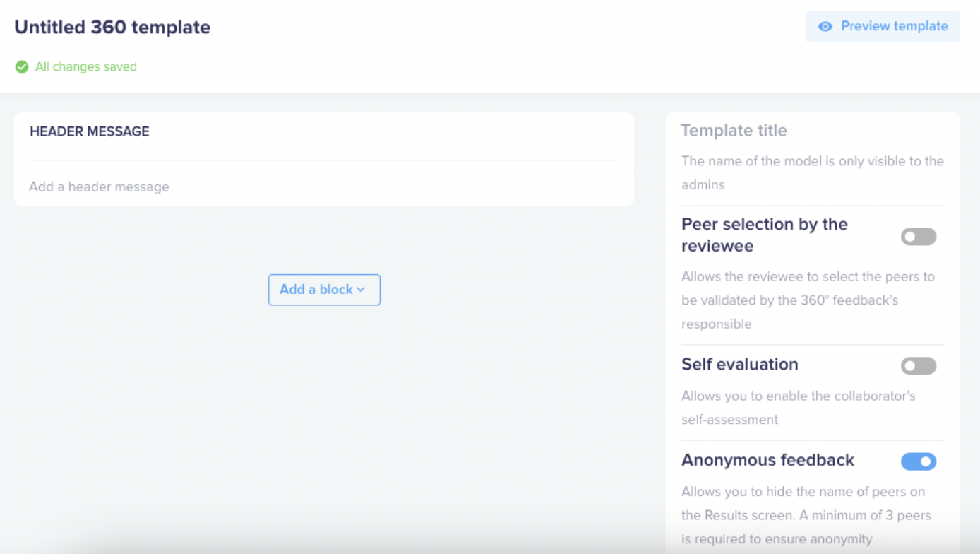Click the All changes saved status text

(x=86, y=67)
